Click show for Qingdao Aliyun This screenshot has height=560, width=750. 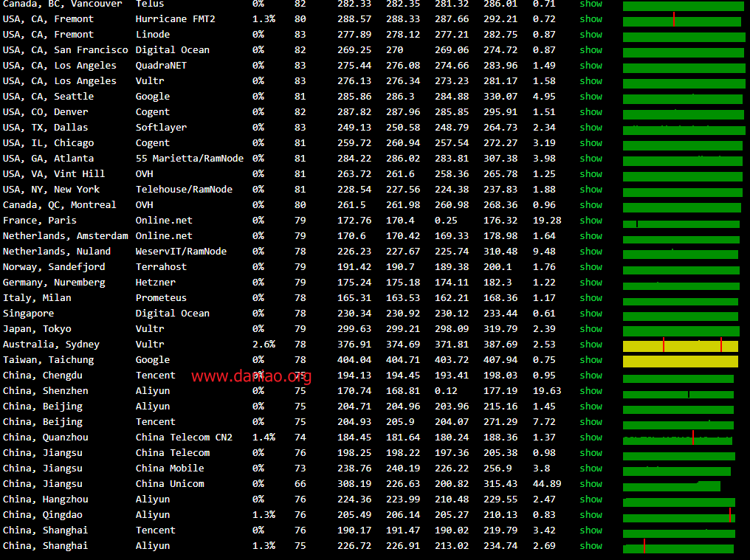click(591, 514)
